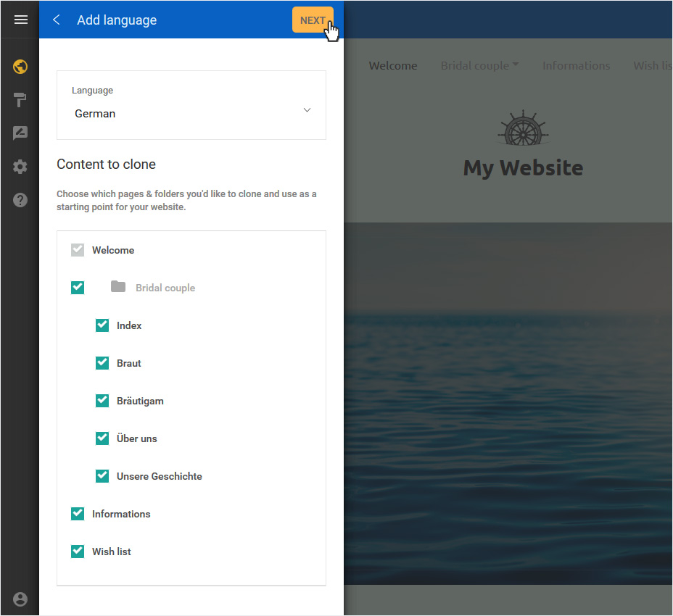Open the settings gear icon
673x616 pixels.
20,167
